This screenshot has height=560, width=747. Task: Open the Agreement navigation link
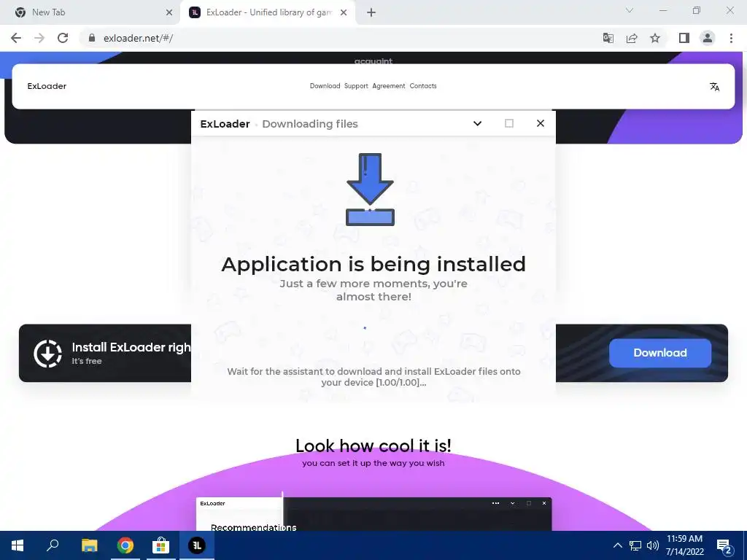[x=389, y=86]
